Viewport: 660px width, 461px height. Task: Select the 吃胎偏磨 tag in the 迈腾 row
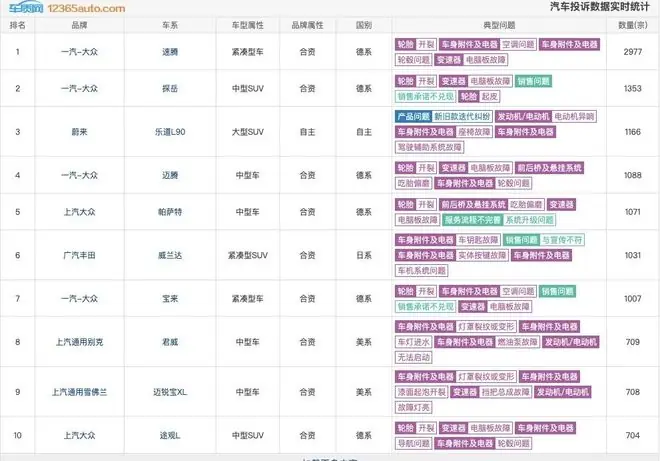pyautogui.click(x=413, y=183)
